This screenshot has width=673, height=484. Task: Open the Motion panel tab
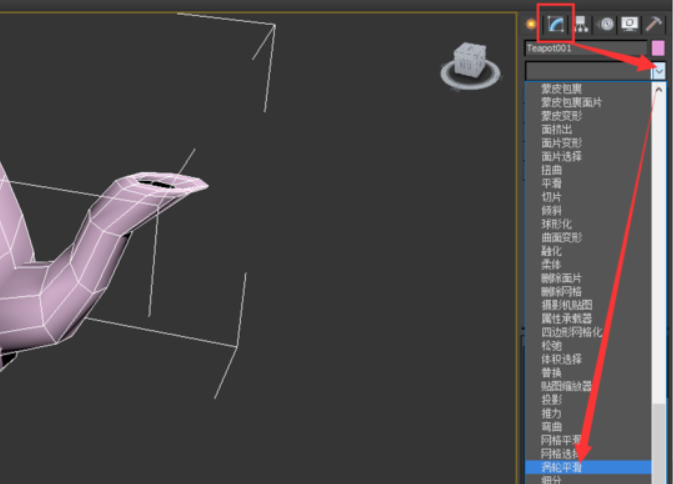(x=607, y=24)
